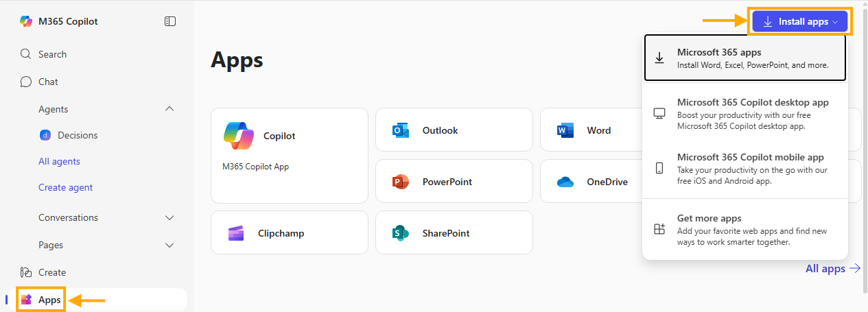Open the Create agent link

coord(65,187)
